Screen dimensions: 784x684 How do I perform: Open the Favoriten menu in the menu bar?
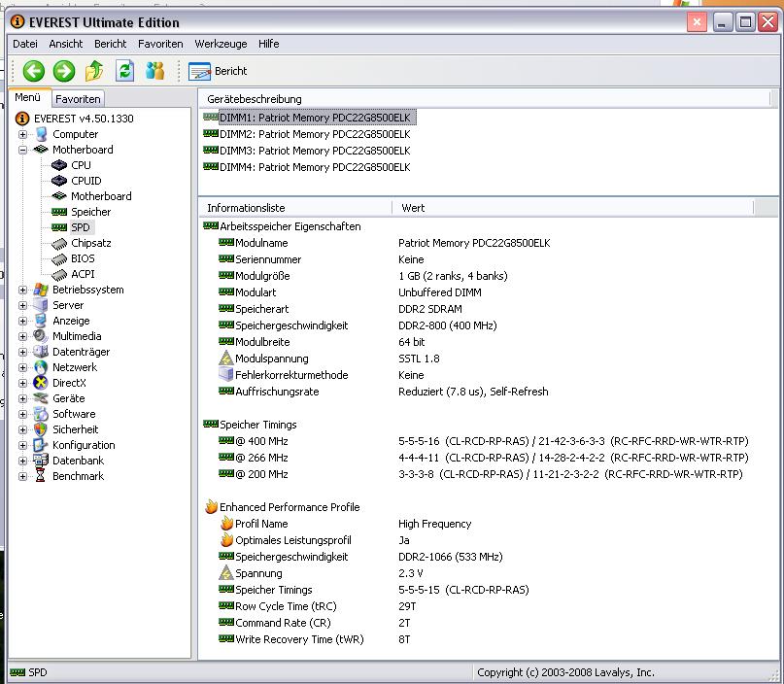coord(160,44)
